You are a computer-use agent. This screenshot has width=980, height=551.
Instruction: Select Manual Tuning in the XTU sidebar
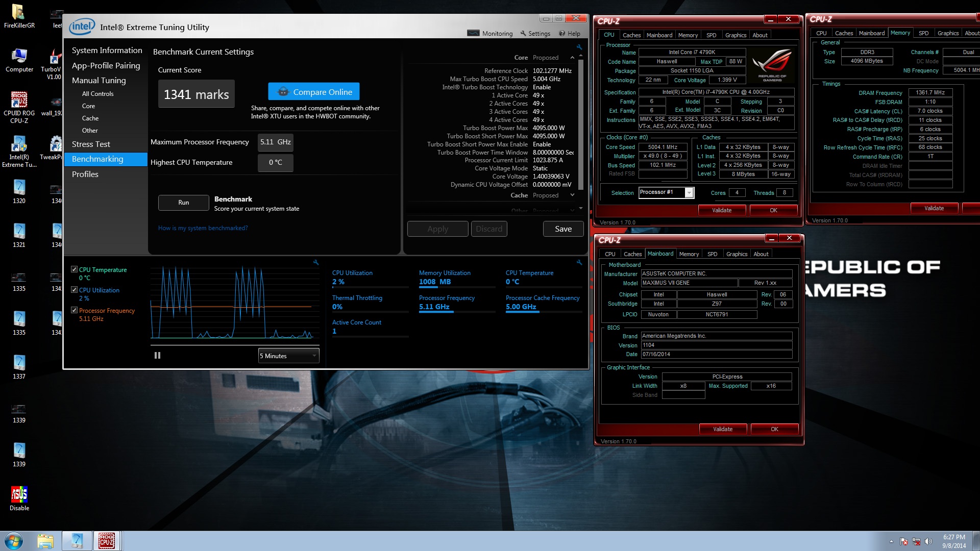(x=99, y=80)
